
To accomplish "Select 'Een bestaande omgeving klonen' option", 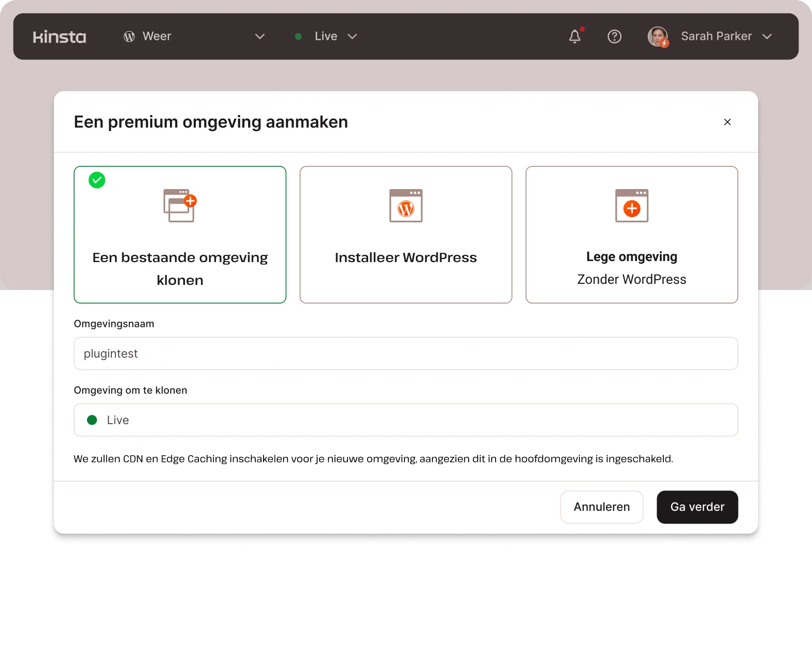I will (180, 268).
